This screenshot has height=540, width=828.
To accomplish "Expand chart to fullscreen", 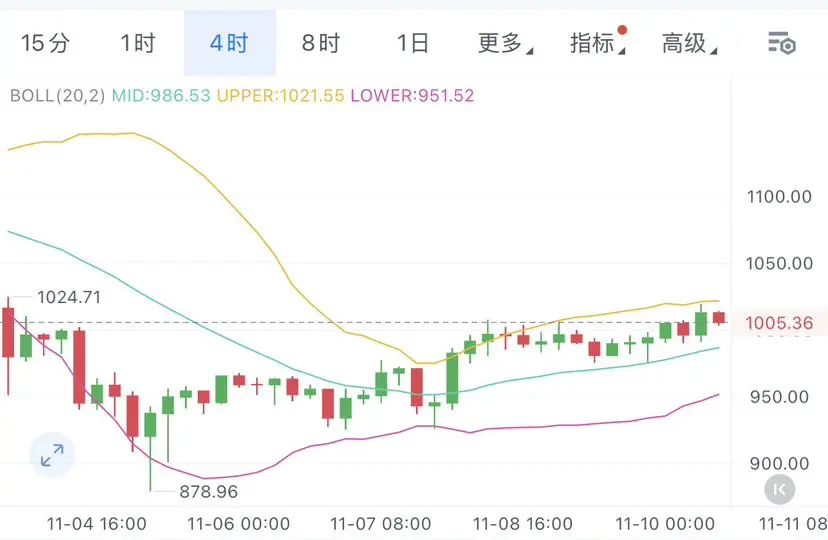I will pos(52,454).
